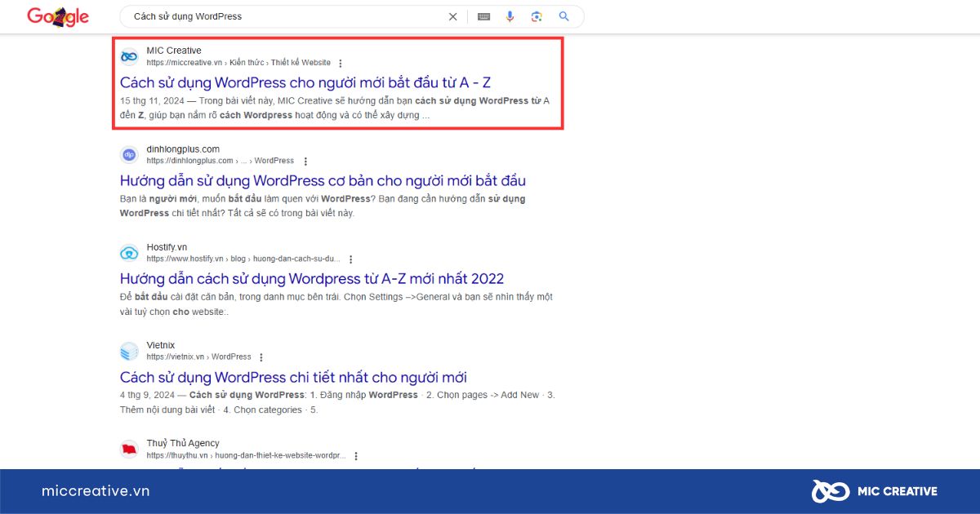This screenshot has height=514, width=980.
Task: Open 'Cách sử dụng WordPress cho người mới bắt đầu từ A - Z'
Action: [305, 82]
